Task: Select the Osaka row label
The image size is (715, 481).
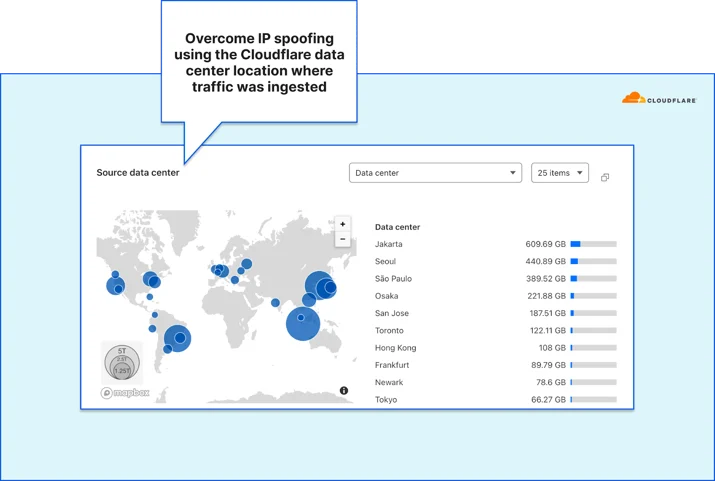Action: click(x=386, y=296)
